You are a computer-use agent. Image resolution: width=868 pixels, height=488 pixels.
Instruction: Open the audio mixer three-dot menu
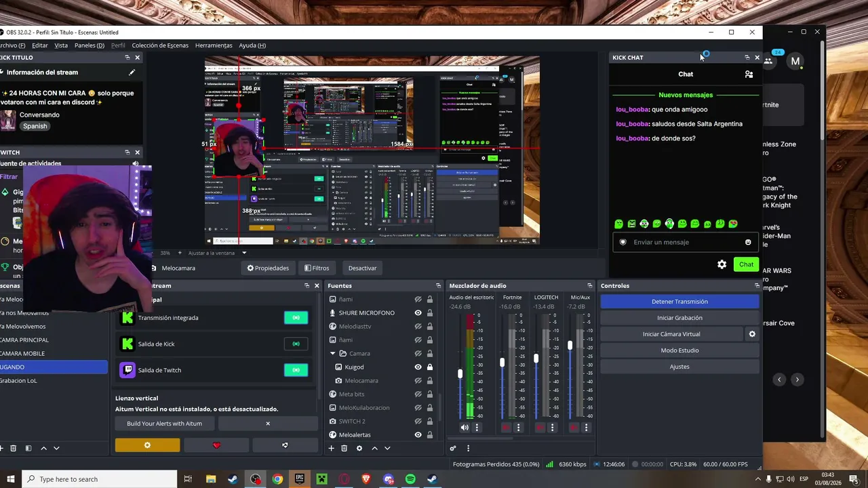468,448
